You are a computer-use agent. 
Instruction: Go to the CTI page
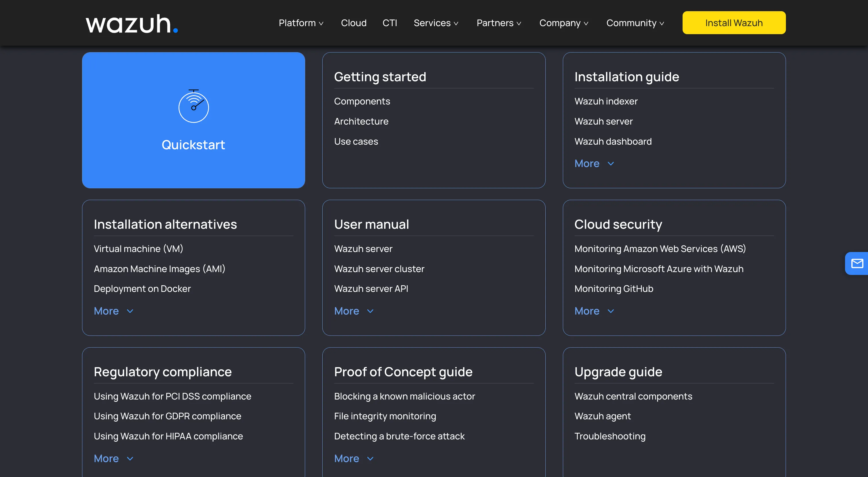390,23
